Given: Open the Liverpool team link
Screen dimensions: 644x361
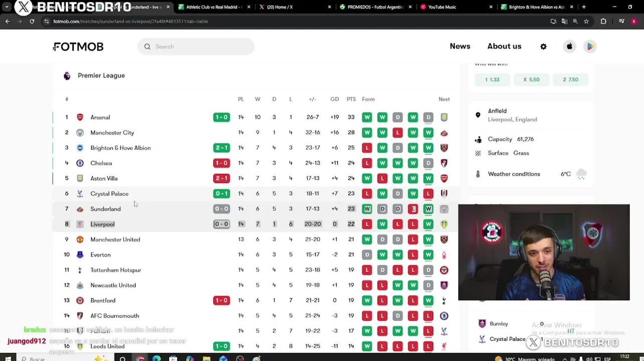Looking at the screenshot, I should click(x=102, y=224).
